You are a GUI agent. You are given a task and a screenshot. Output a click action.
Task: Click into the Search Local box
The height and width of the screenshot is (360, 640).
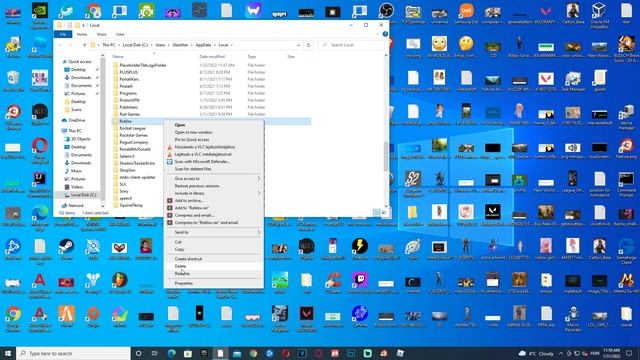351,45
